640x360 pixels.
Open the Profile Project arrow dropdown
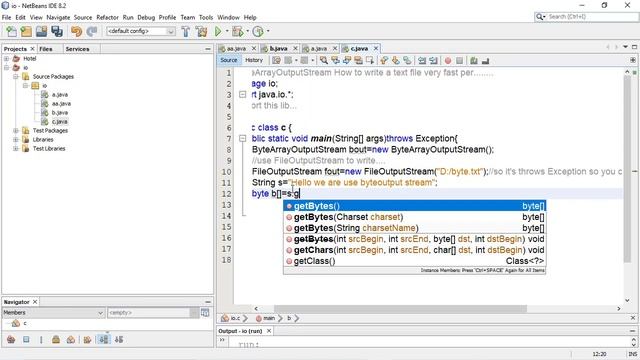(268, 31)
